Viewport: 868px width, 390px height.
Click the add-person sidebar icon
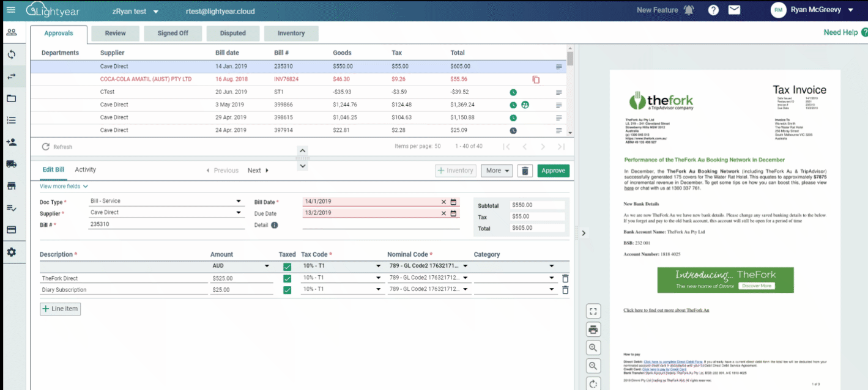11,142
